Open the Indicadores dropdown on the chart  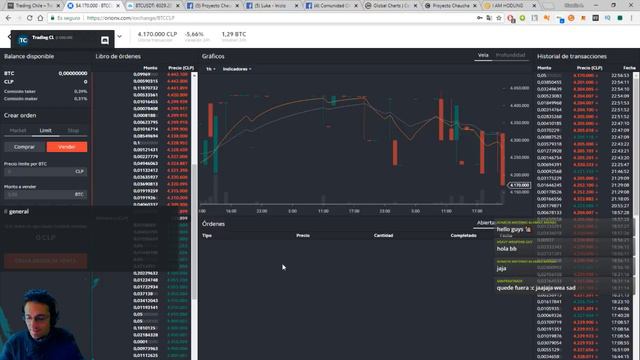237,69
